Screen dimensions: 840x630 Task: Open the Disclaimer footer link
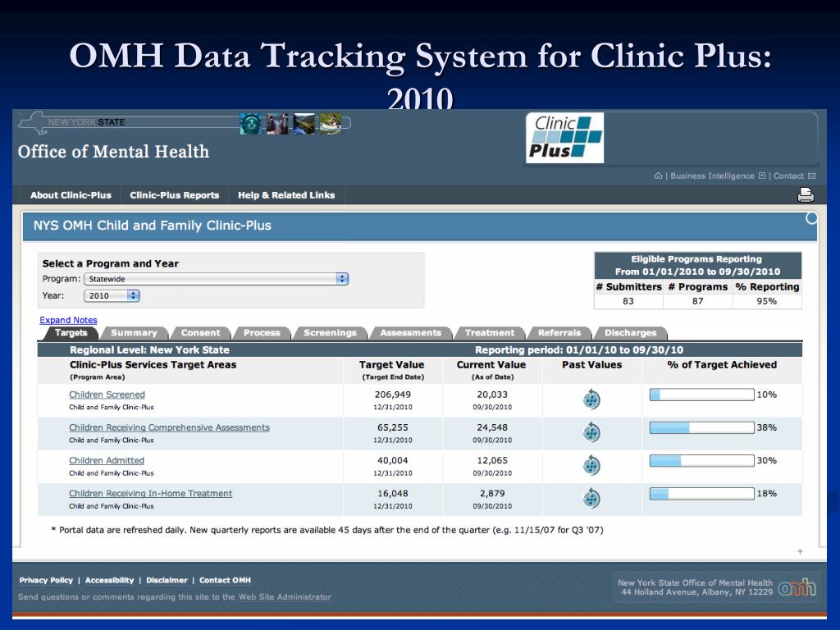click(167, 580)
